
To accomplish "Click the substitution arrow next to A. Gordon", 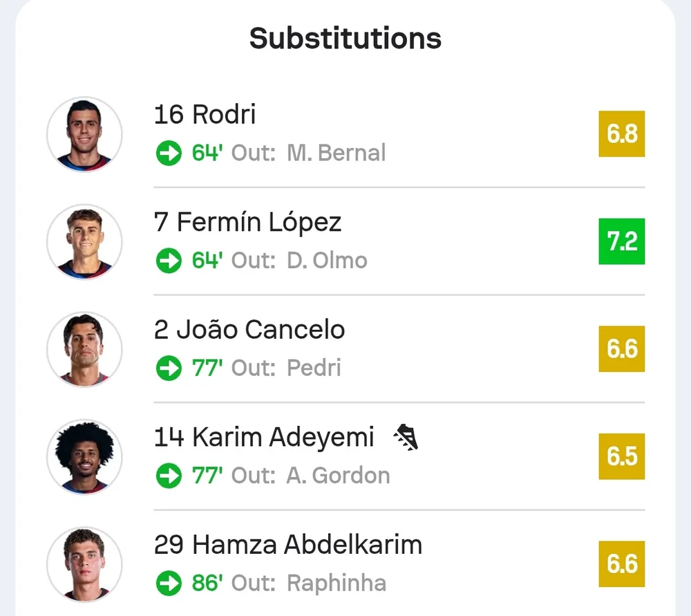I will [x=169, y=476].
